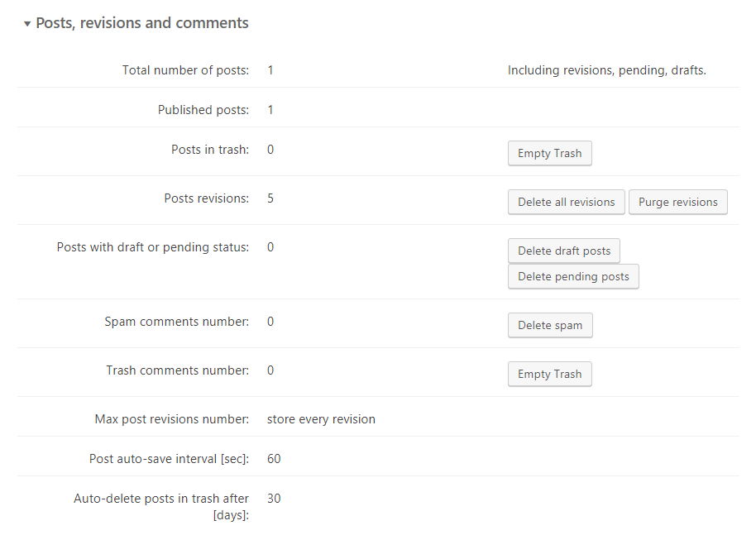Image resolution: width=756 pixels, height=535 pixels.
Task: Empty Trash for trash comments
Action: 549,374
